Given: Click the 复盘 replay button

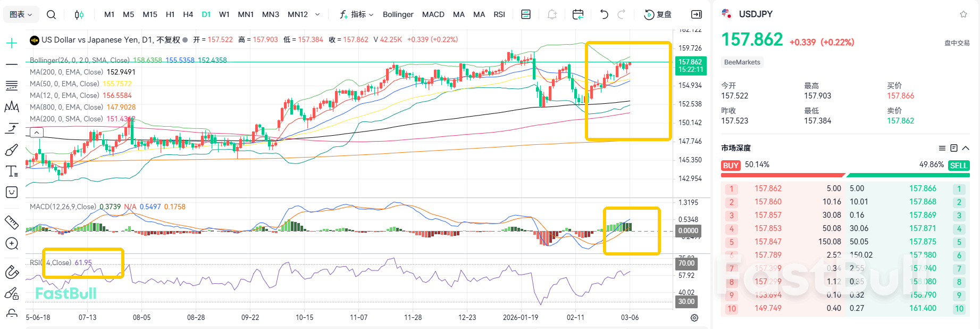Looking at the screenshot, I should tap(658, 14).
